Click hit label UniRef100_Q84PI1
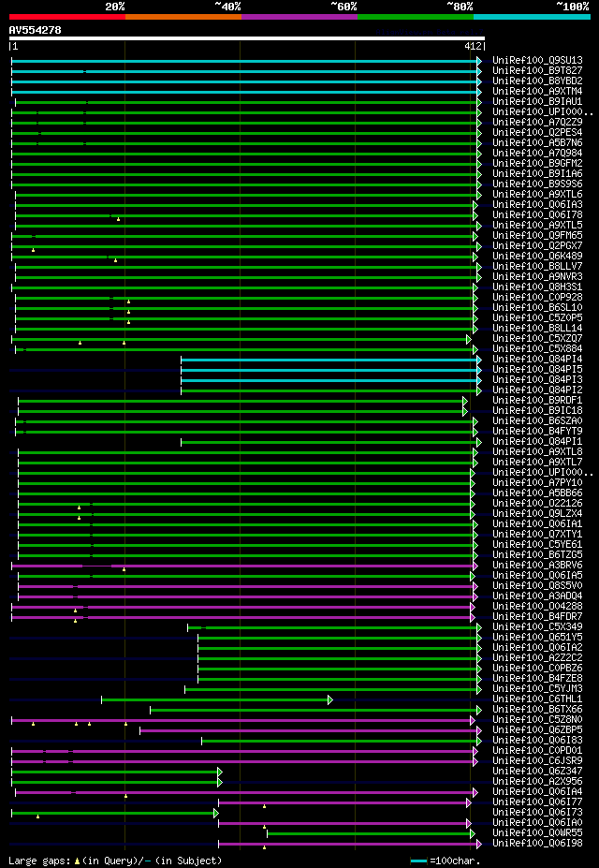Image resolution: width=599 pixels, height=868 pixels. coord(537,442)
